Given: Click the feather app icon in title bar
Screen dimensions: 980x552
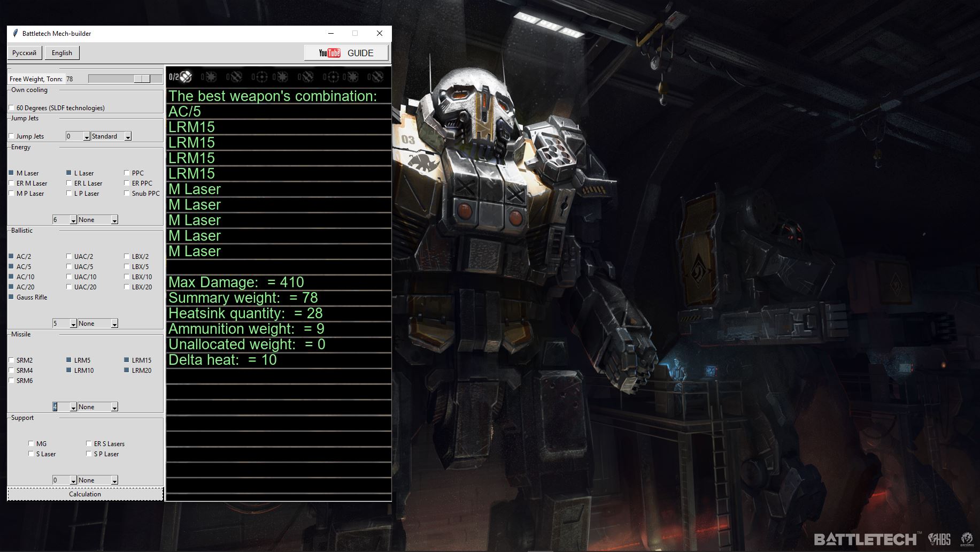Looking at the screenshot, I should (16, 33).
